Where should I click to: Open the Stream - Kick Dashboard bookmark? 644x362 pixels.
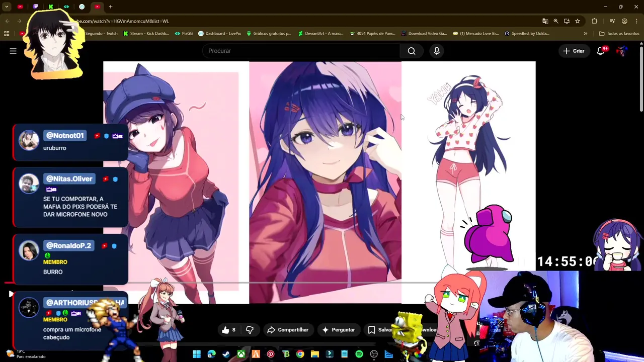(145, 34)
